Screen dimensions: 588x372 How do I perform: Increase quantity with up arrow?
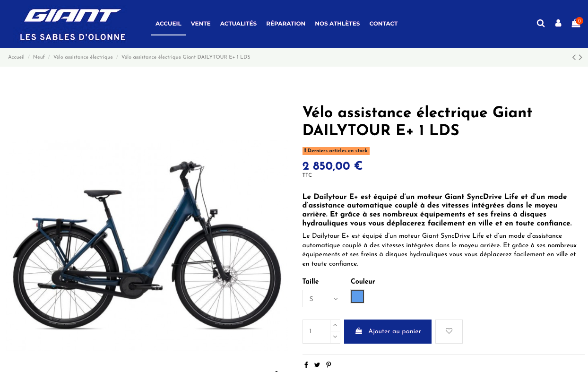click(335, 325)
